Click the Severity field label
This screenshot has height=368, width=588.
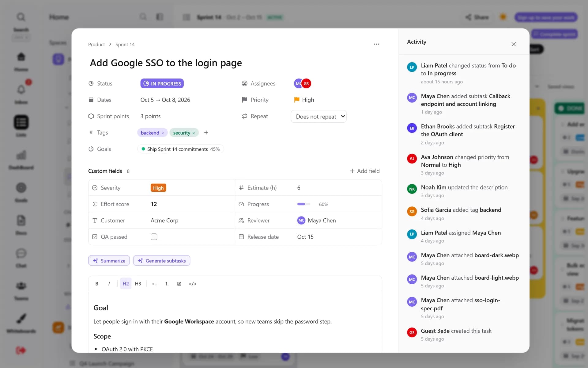[x=110, y=188]
